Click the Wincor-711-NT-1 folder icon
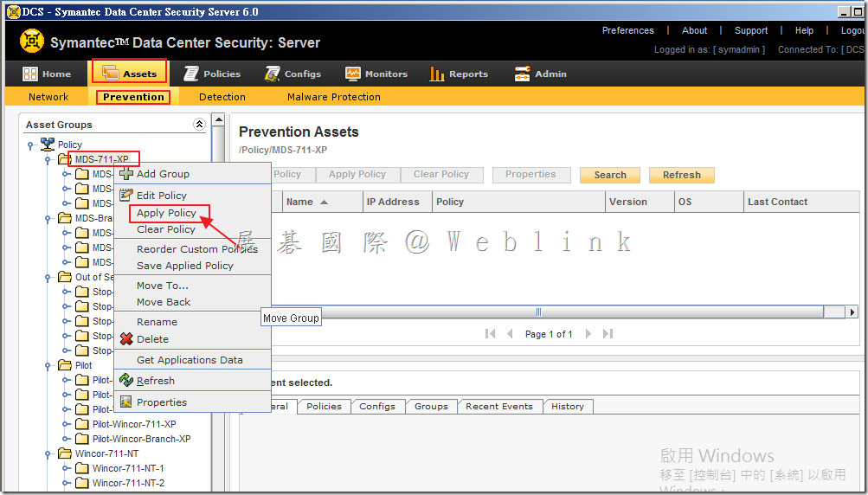 point(82,468)
